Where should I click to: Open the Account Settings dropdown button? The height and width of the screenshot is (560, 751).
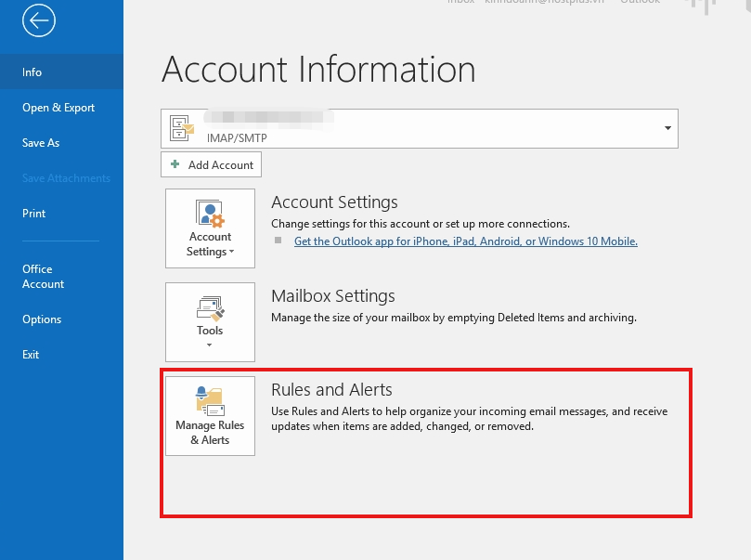point(210,228)
